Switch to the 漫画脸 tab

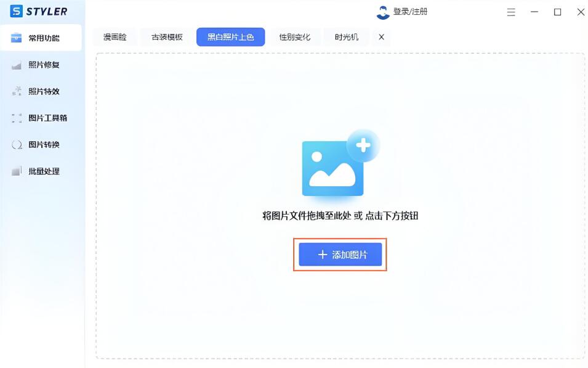coord(115,37)
